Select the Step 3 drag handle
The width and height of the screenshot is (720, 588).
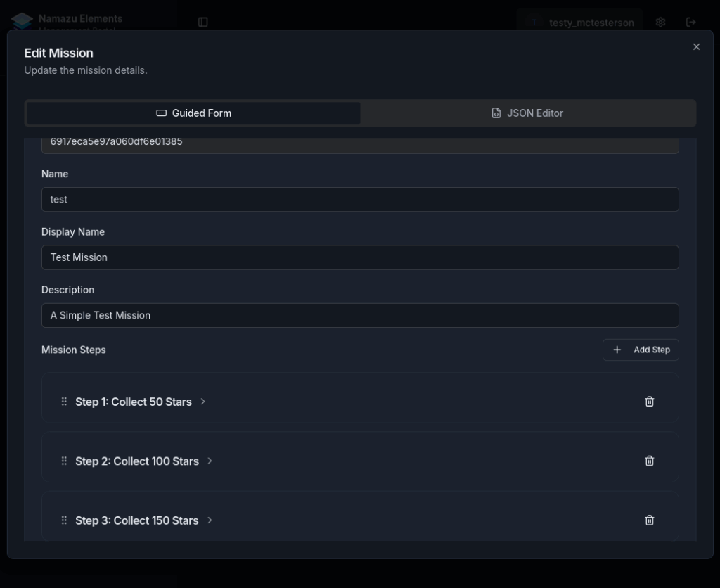pos(64,520)
